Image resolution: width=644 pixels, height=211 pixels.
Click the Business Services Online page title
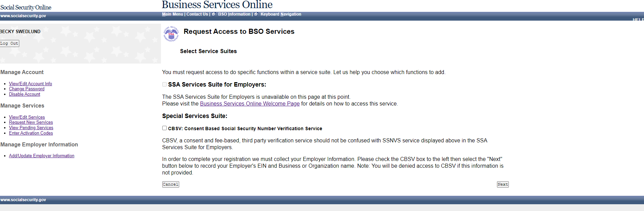(217, 5)
